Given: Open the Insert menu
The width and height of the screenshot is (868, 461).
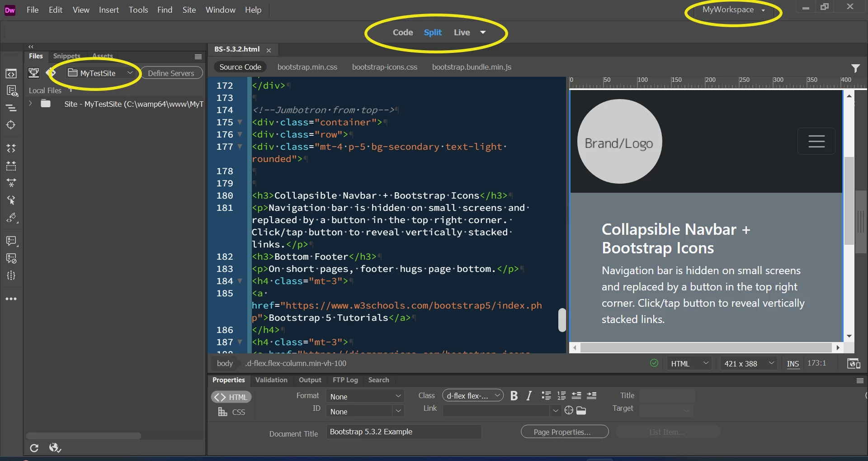Looking at the screenshot, I should coord(109,10).
